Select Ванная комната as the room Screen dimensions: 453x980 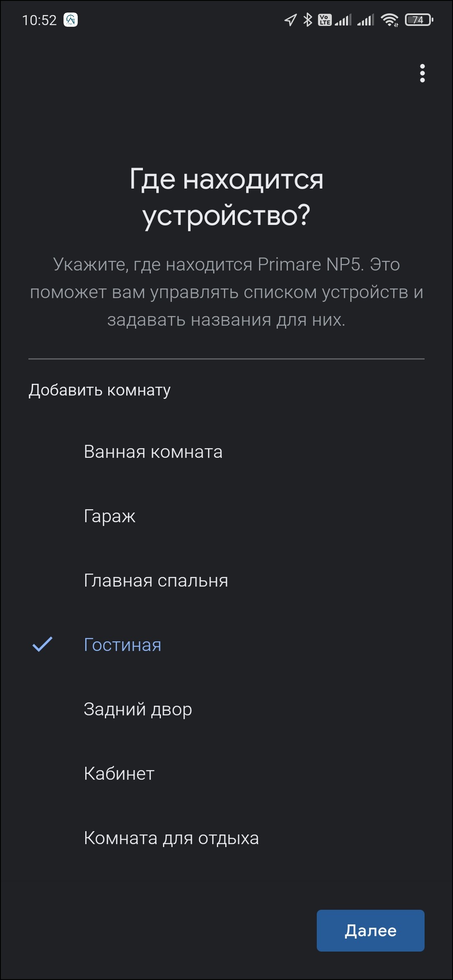pyautogui.click(x=153, y=452)
